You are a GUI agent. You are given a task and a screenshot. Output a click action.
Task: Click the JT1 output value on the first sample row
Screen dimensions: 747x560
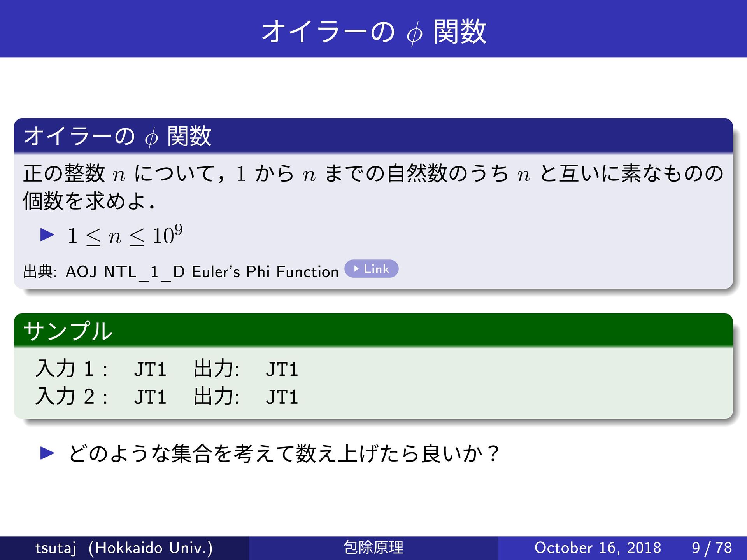pos(282,369)
